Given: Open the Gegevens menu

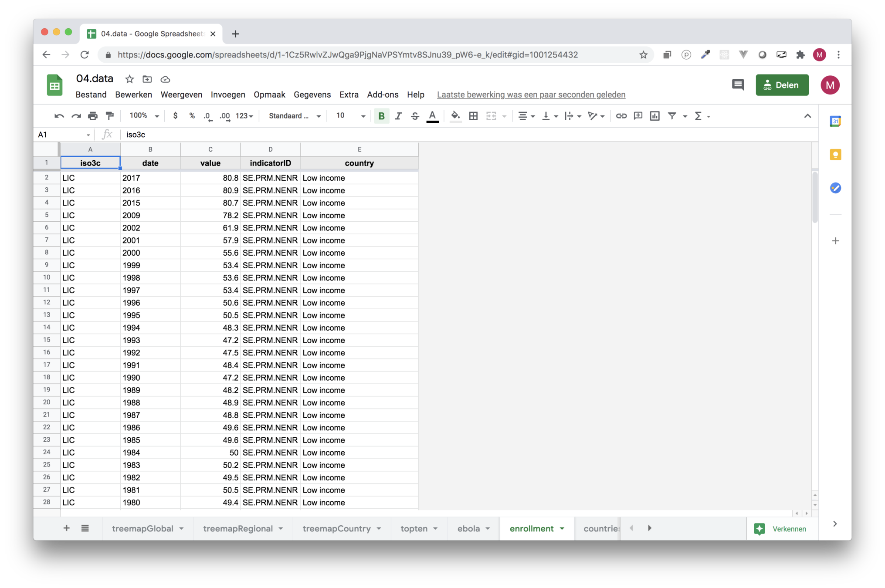Looking at the screenshot, I should [x=312, y=95].
